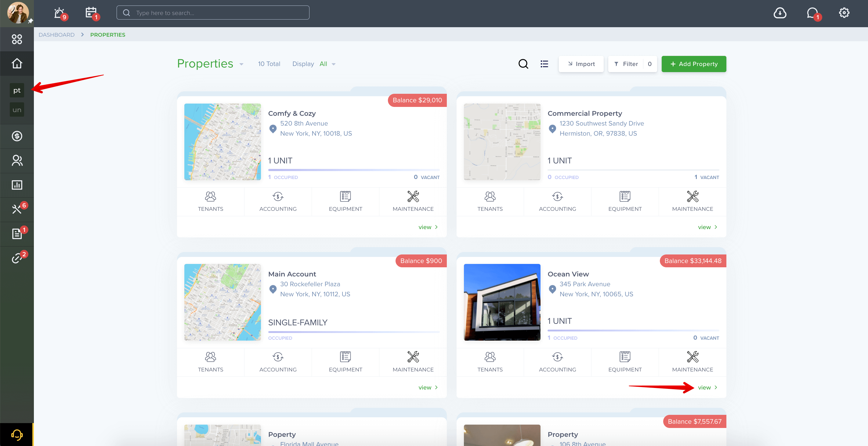868x446 pixels.
Task: Open Equipment for Comfy & Cozy
Action: pos(345,201)
